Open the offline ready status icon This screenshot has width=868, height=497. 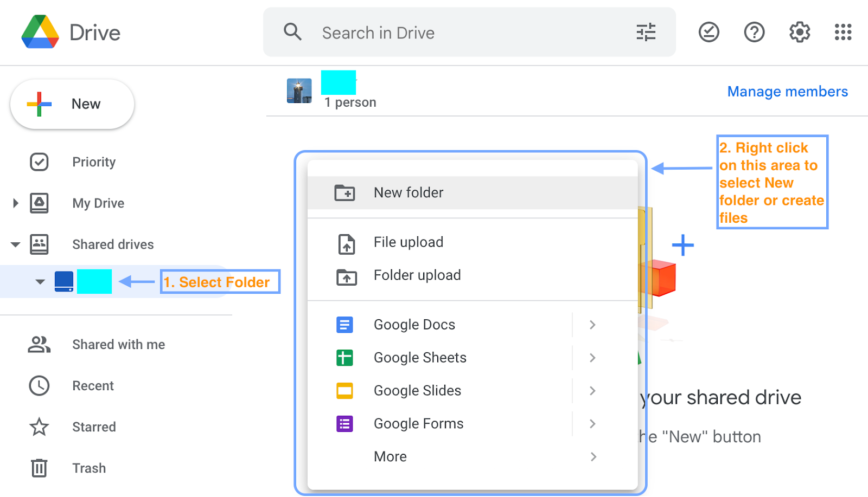pyautogui.click(x=709, y=32)
